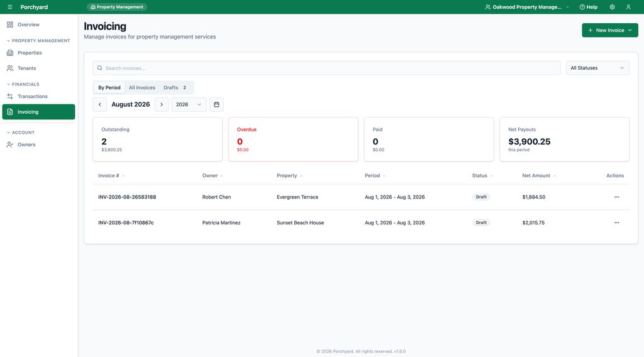Click the Property Management badge
The image size is (644, 357).
point(117,7)
